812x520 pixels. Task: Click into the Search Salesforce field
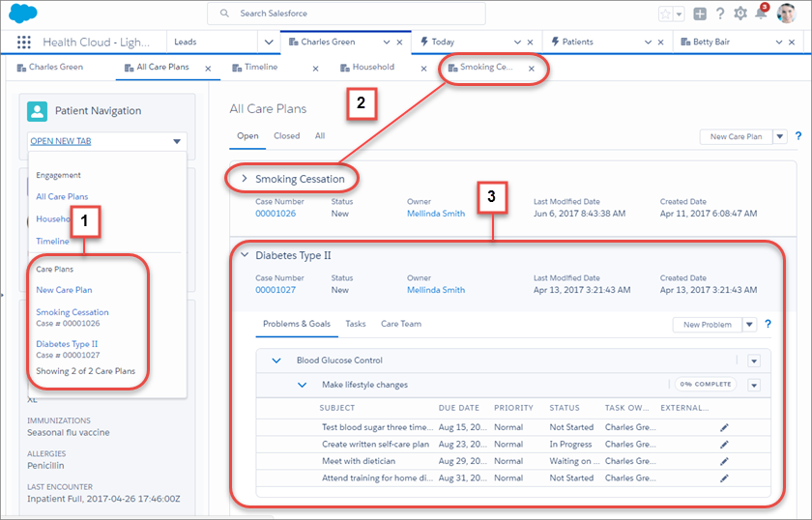point(346,14)
